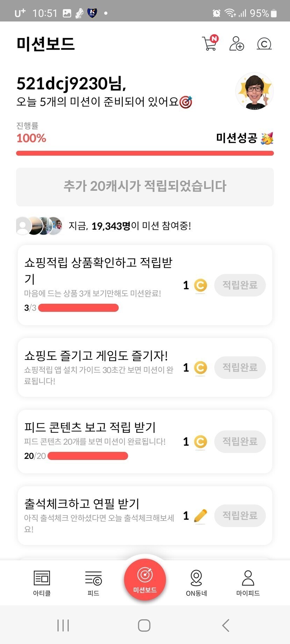
Task: Open the 피드 콘텐츠 보고 적립 받기 title
Action: pos(90,427)
